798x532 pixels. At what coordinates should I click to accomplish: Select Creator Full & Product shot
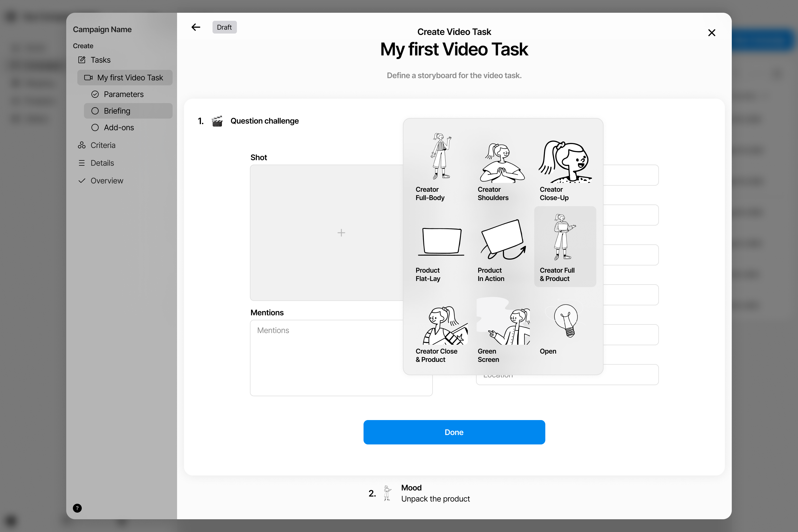[565, 247]
